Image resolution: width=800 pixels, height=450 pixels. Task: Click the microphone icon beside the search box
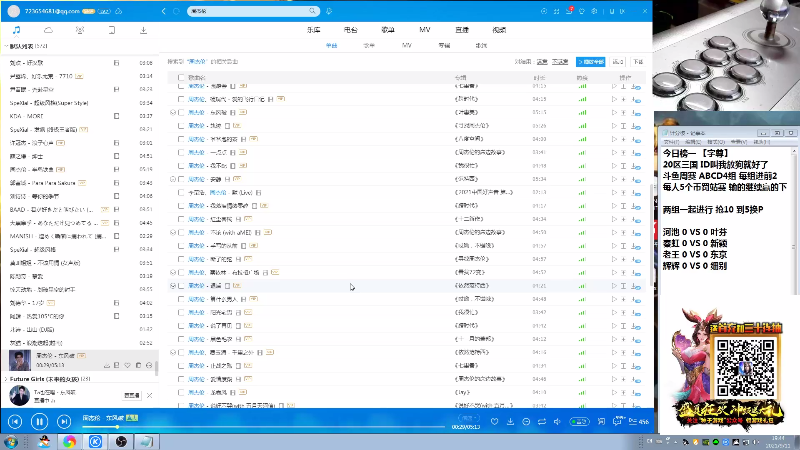pyautogui.click(x=329, y=11)
